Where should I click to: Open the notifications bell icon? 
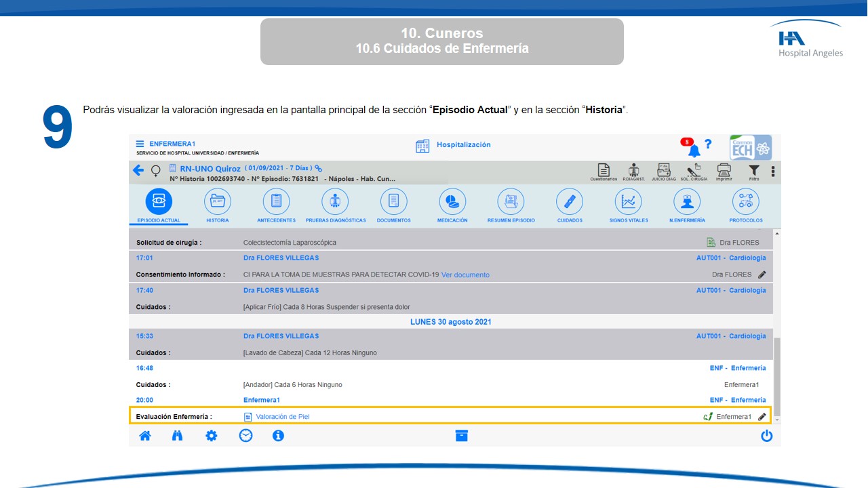[x=694, y=150]
